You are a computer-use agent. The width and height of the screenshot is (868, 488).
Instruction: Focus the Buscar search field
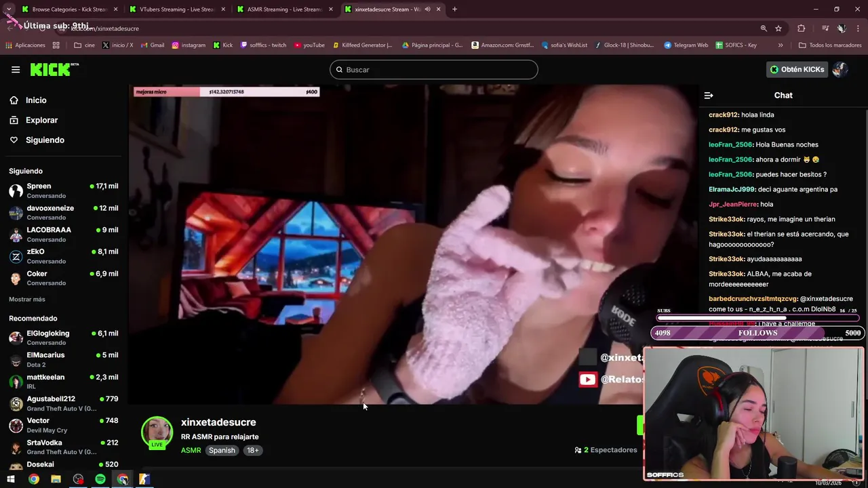(434, 70)
